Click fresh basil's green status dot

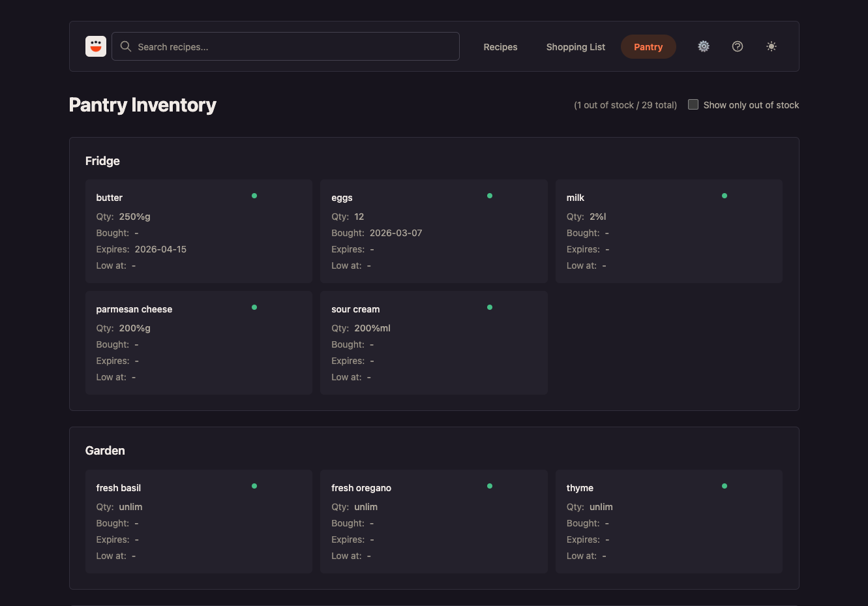coord(254,486)
